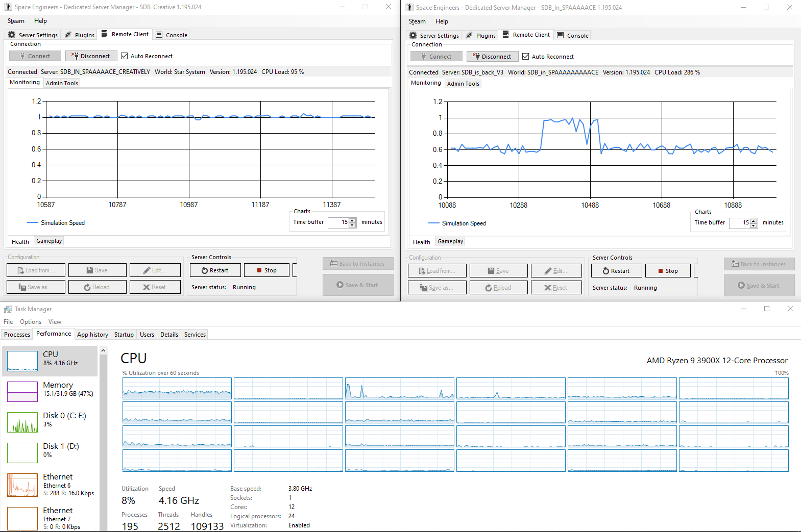Click the Remote Client icon in right window
The width and height of the screenshot is (801, 532).
tap(505, 35)
